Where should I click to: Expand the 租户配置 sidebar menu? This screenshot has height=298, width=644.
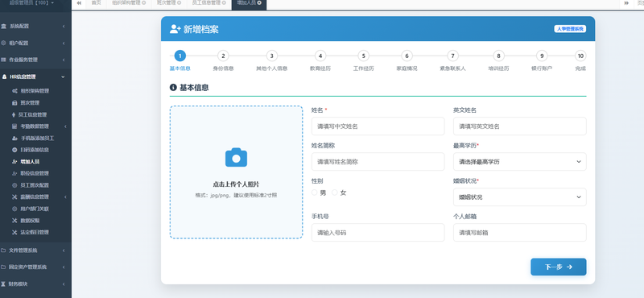pyautogui.click(x=35, y=43)
